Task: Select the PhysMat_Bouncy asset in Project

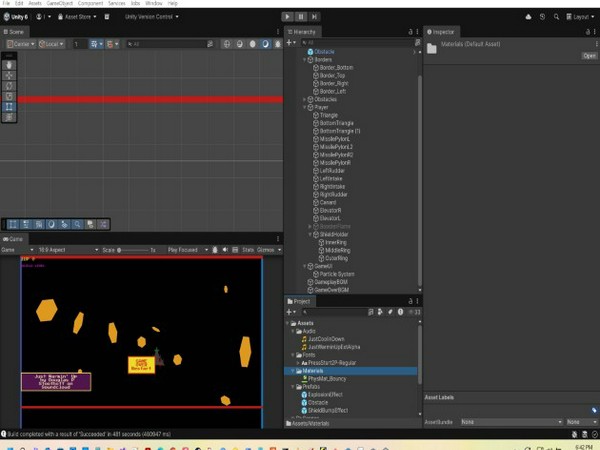Action: [x=328, y=379]
